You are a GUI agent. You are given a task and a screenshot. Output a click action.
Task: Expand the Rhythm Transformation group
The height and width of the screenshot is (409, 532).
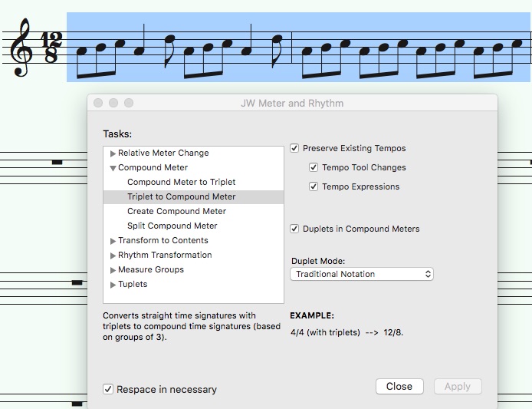coord(113,256)
